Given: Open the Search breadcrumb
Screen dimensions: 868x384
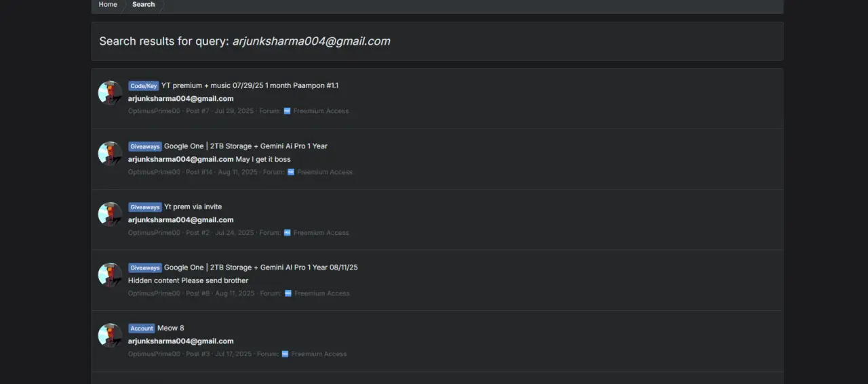Looking at the screenshot, I should (143, 5).
